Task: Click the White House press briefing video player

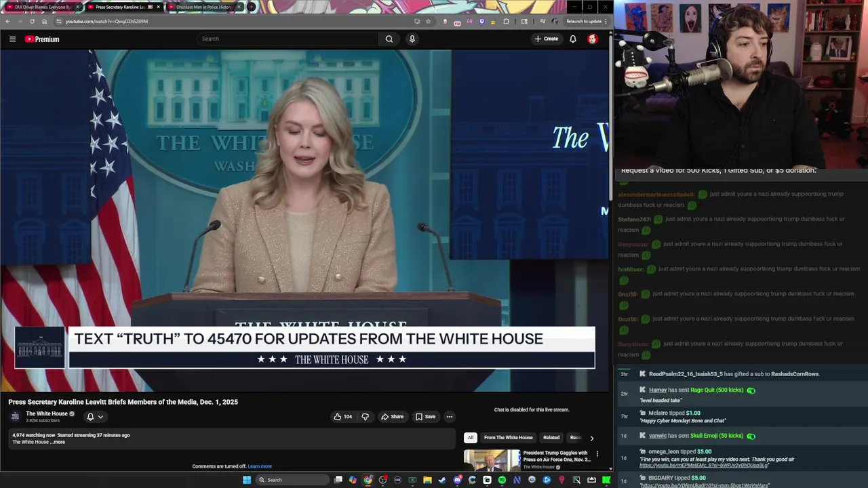Action: pyautogui.click(x=304, y=220)
